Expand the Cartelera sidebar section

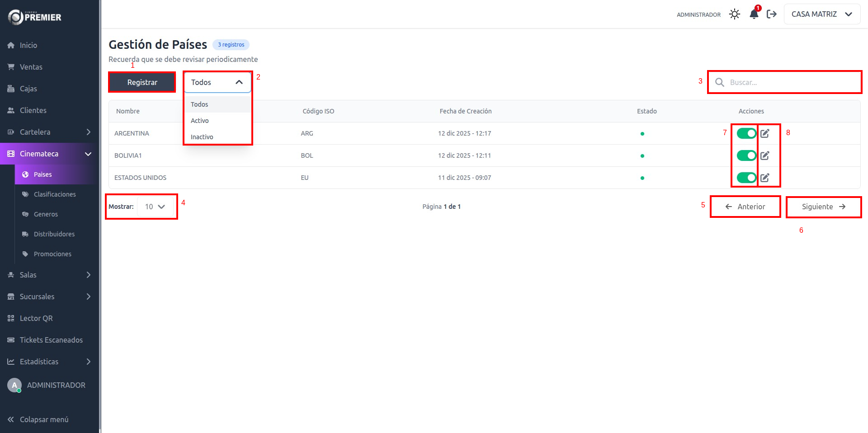pyautogui.click(x=50, y=132)
